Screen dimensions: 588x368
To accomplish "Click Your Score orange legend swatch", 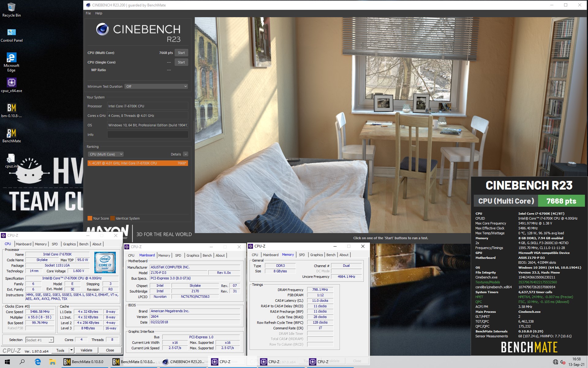I will pyautogui.click(x=90, y=218).
